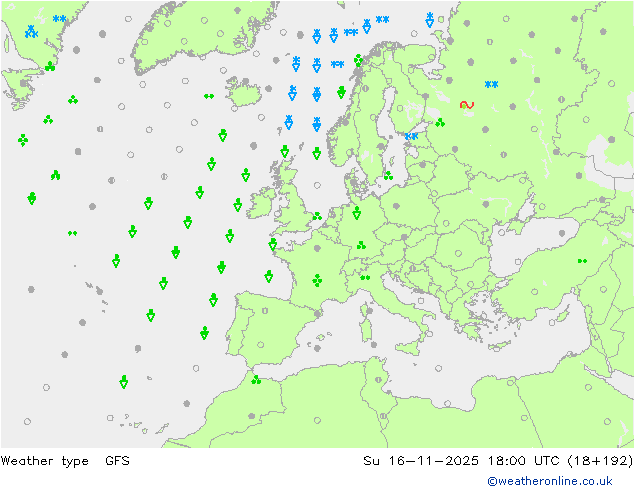Click the '18:00 UTC' time text
This screenshot has width=634, height=490.
pyautogui.click(x=524, y=460)
